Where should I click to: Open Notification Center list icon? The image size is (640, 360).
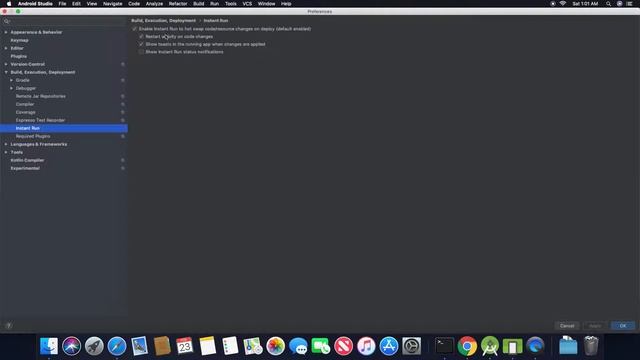coord(629,4)
